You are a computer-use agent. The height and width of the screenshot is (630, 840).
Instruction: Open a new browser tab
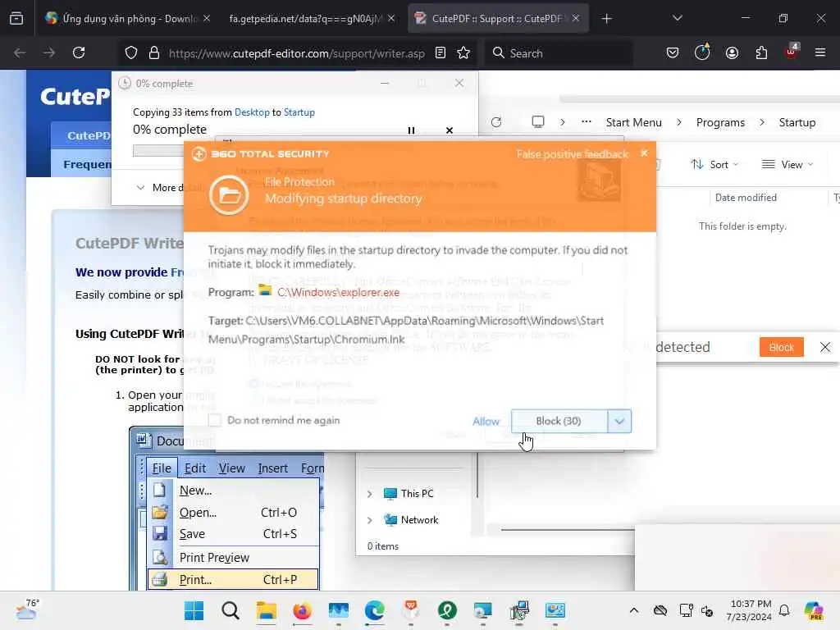[x=606, y=19]
